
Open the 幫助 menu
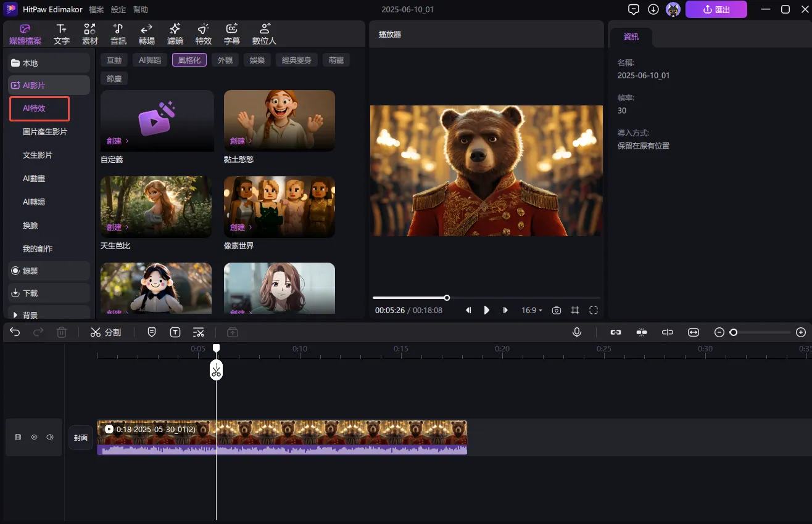(x=141, y=9)
